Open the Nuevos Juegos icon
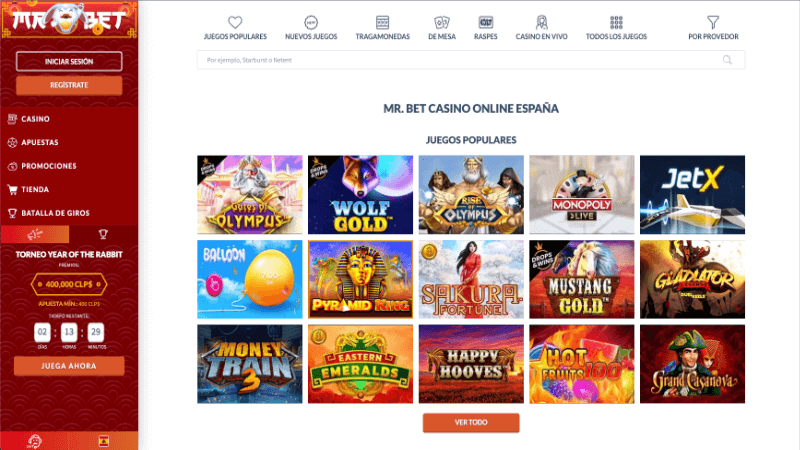The height and width of the screenshot is (450, 800). click(311, 22)
